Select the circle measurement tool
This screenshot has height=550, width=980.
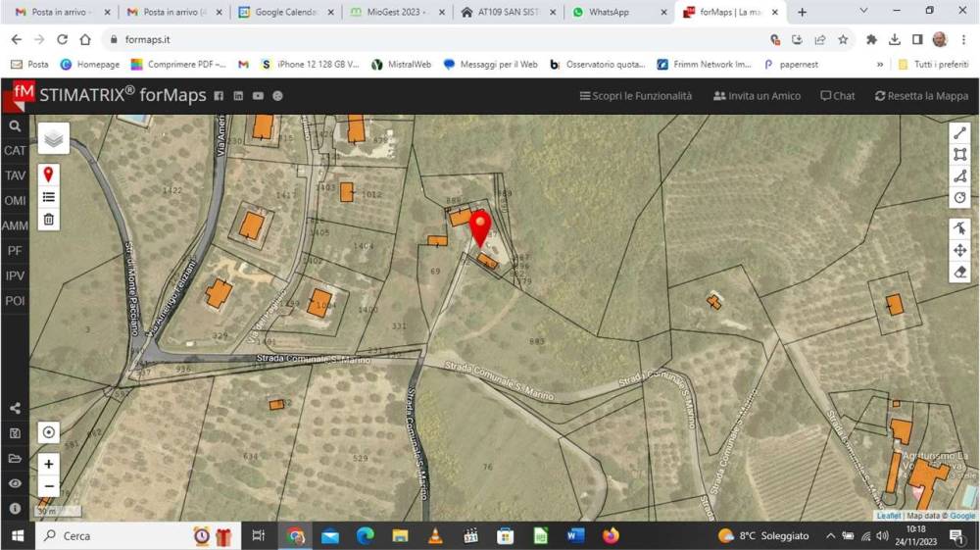pos(959,198)
